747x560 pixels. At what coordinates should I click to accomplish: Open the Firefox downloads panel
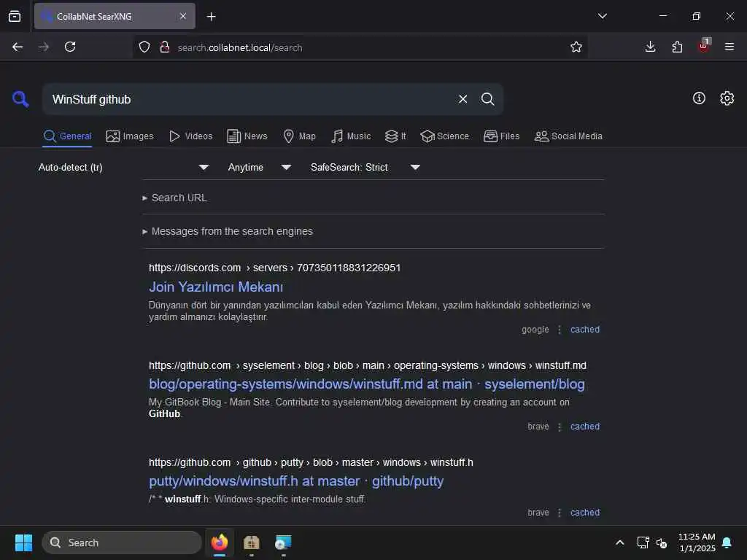coord(650,47)
